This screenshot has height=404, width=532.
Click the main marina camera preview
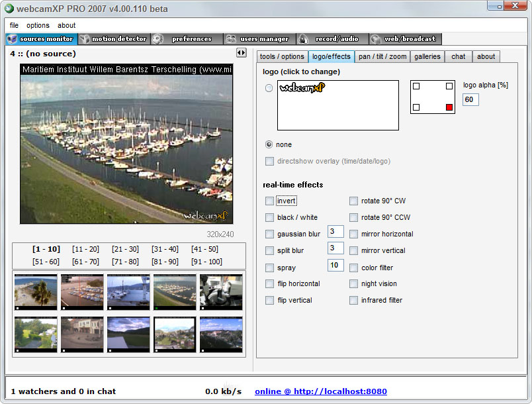pyautogui.click(x=126, y=144)
